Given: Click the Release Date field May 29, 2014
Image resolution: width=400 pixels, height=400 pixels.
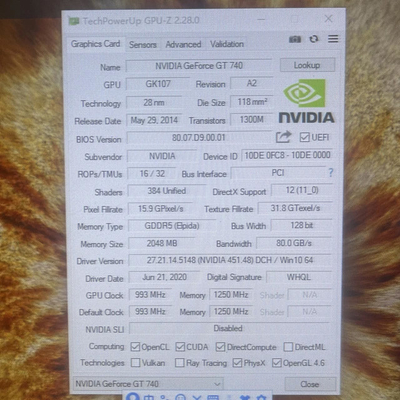Looking at the screenshot, I should click(x=154, y=120).
